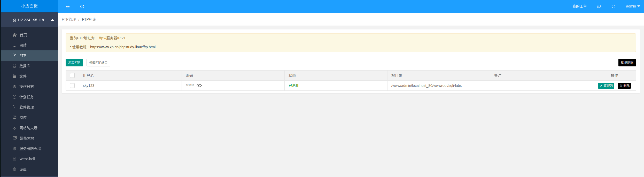Open the theme palette icon
Image resolution: width=644 pixels, height=177 pixels.
(x=599, y=6)
